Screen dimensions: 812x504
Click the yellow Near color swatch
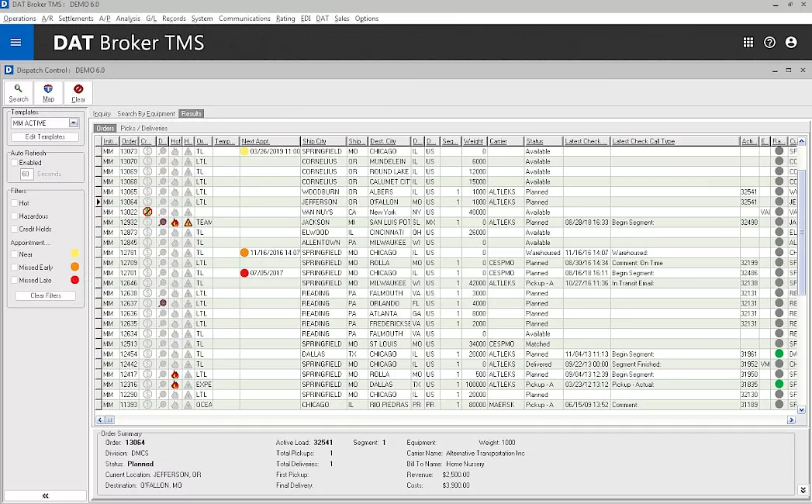click(74, 254)
